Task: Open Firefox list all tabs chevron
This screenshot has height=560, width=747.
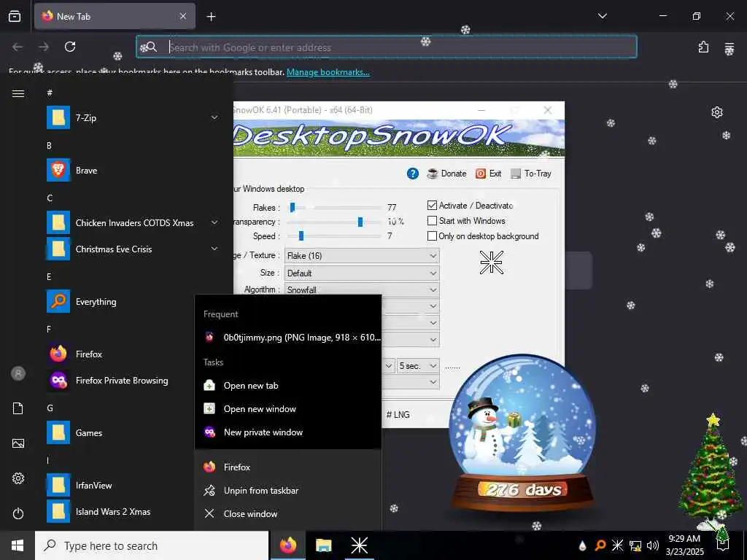Action: pos(602,16)
